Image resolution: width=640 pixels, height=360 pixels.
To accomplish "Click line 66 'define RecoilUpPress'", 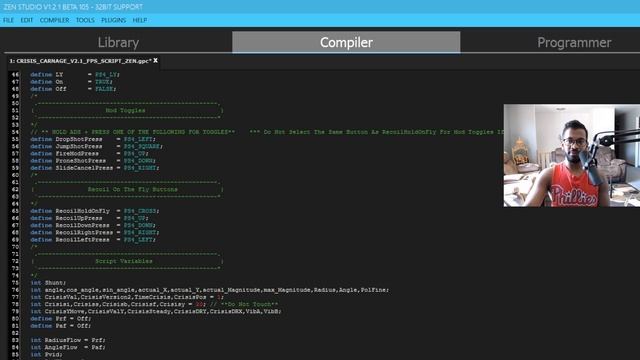I will 89,218.
